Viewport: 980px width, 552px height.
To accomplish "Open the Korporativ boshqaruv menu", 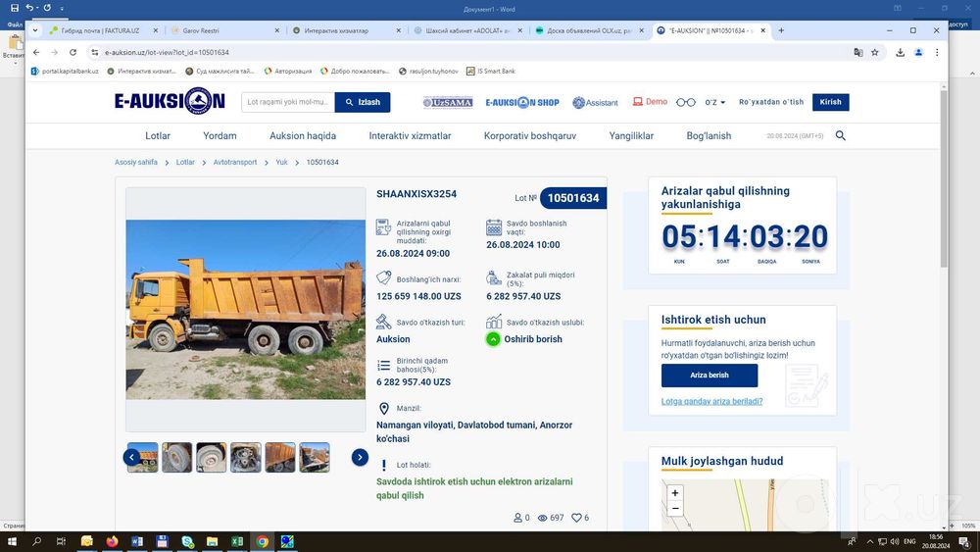I will pos(530,135).
